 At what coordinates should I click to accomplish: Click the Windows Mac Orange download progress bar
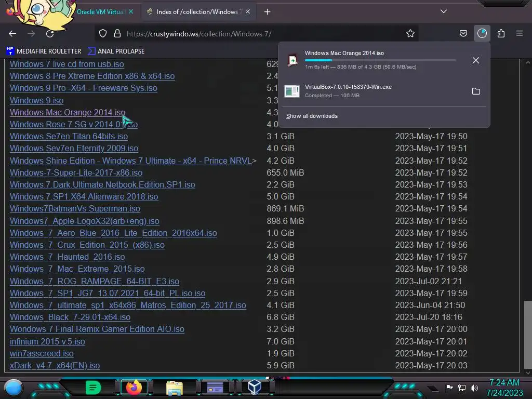380,60
